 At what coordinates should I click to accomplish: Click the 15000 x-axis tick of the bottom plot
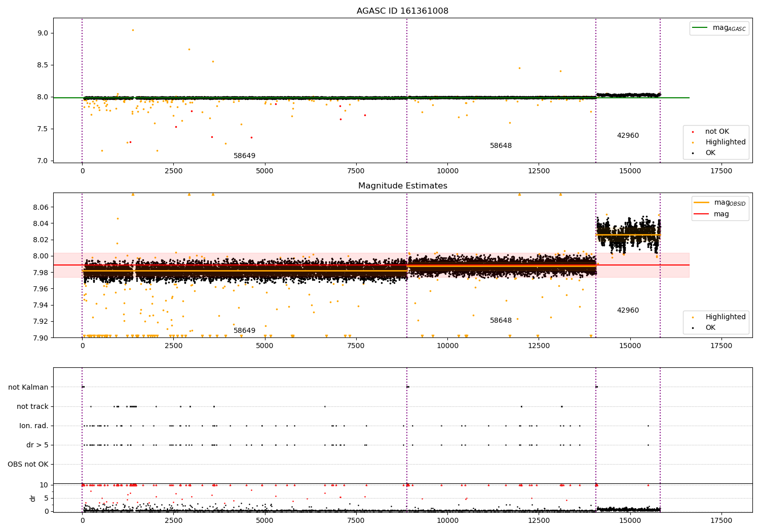(630, 520)
